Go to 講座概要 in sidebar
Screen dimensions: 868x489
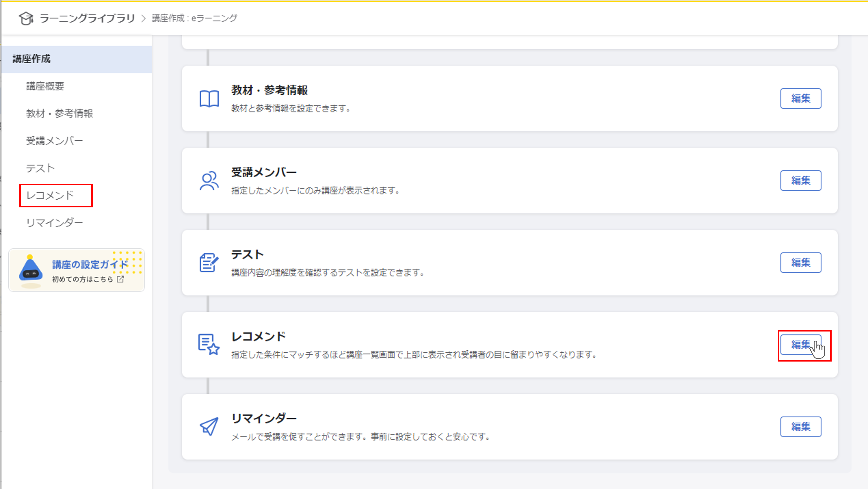coord(45,86)
